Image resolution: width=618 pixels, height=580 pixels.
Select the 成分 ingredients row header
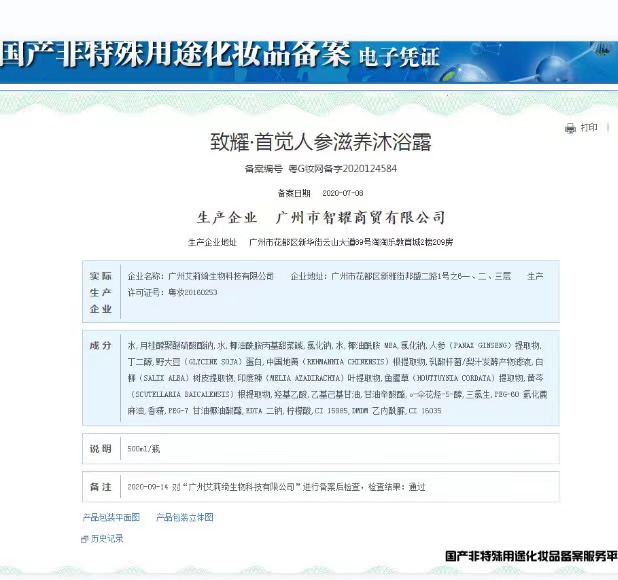point(101,345)
